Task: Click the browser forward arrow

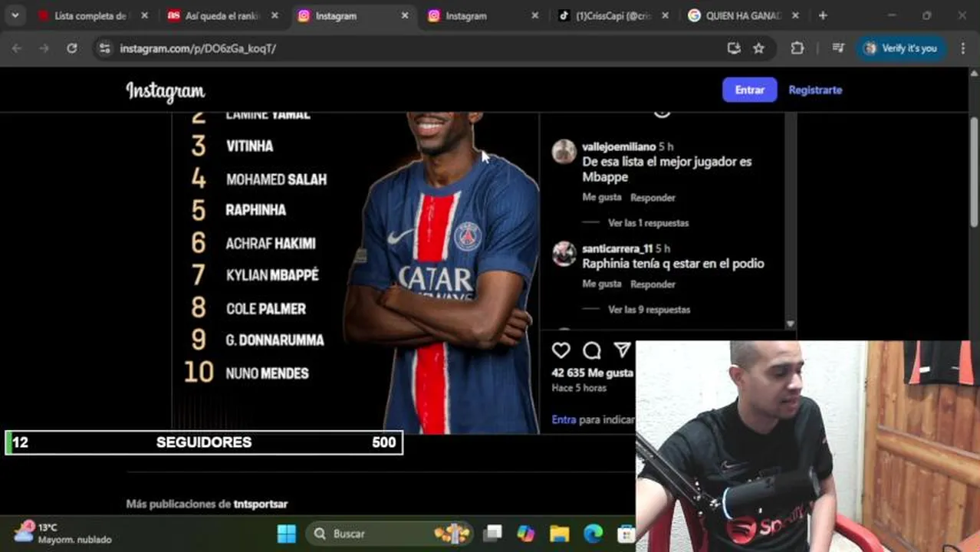Action: (44, 48)
